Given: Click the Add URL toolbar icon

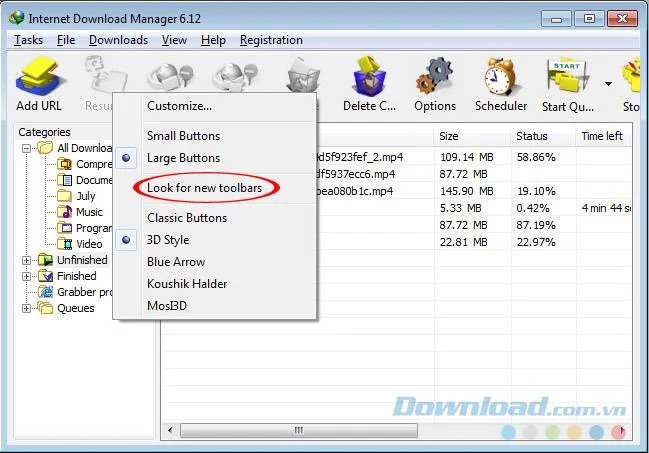Looking at the screenshot, I should click(40, 77).
